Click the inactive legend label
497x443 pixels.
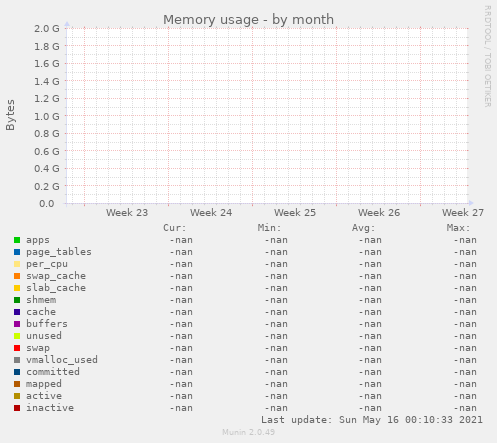50,408
